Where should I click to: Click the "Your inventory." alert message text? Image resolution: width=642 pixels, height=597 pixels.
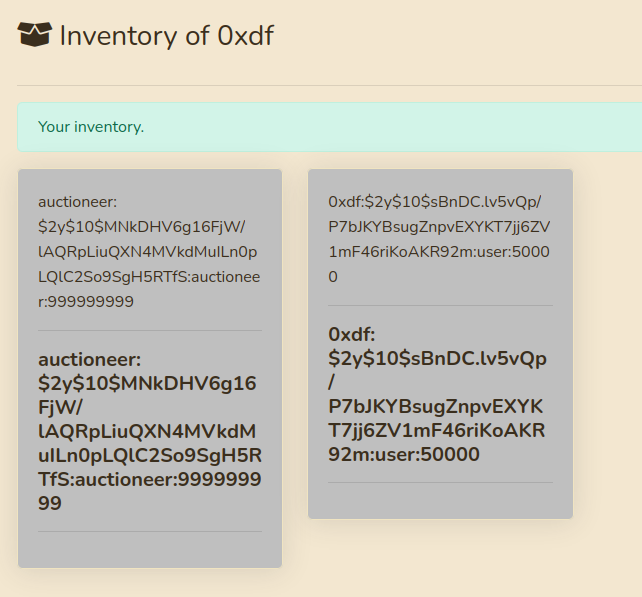coord(91,127)
